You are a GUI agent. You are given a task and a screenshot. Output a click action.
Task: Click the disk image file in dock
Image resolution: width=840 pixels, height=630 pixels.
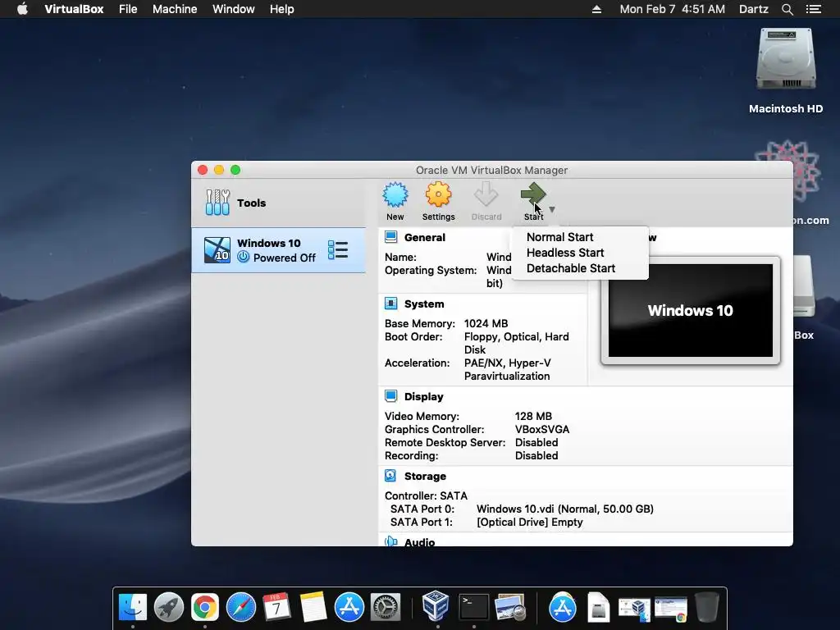click(x=598, y=607)
